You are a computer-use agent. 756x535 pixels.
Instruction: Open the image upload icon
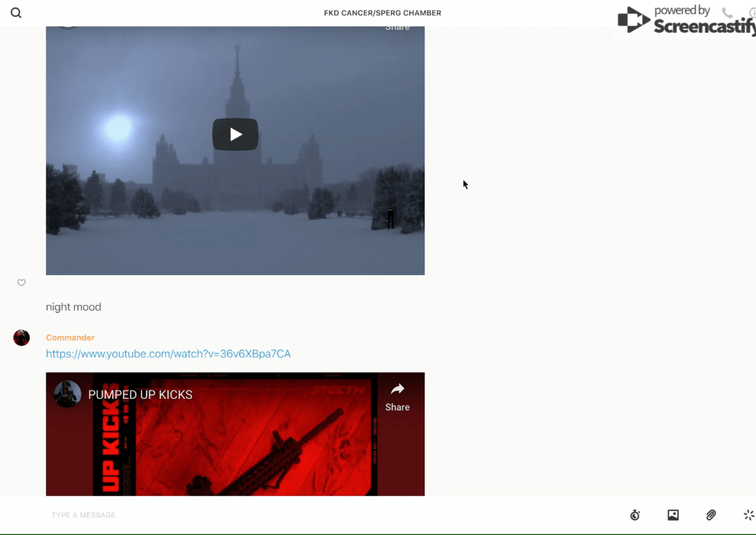click(x=673, y=515)
